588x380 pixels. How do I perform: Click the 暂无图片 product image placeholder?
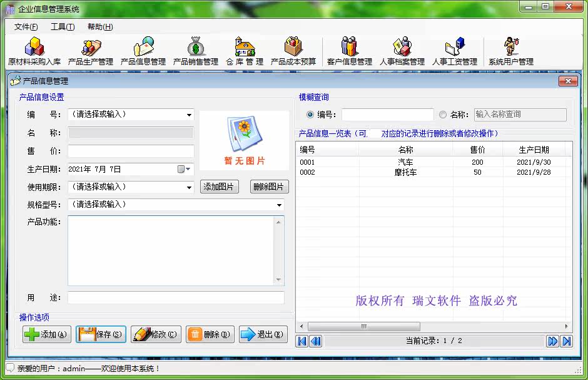(244, 140)
